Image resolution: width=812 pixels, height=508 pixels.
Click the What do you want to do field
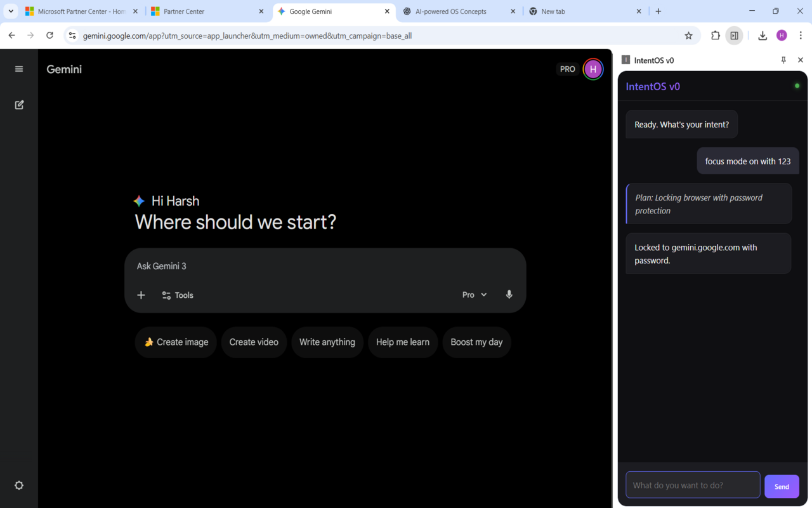pos(693,485)
